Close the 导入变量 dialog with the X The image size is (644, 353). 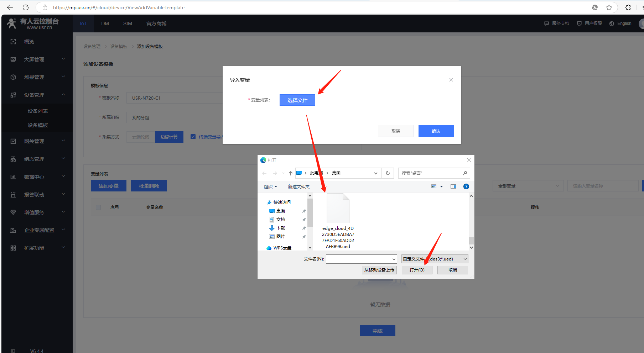point(451,80)
